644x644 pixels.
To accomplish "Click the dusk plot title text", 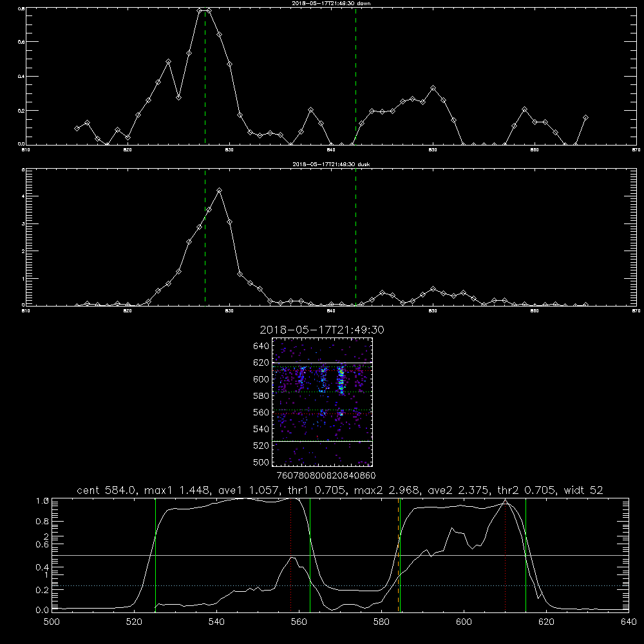I will (331, 164).
